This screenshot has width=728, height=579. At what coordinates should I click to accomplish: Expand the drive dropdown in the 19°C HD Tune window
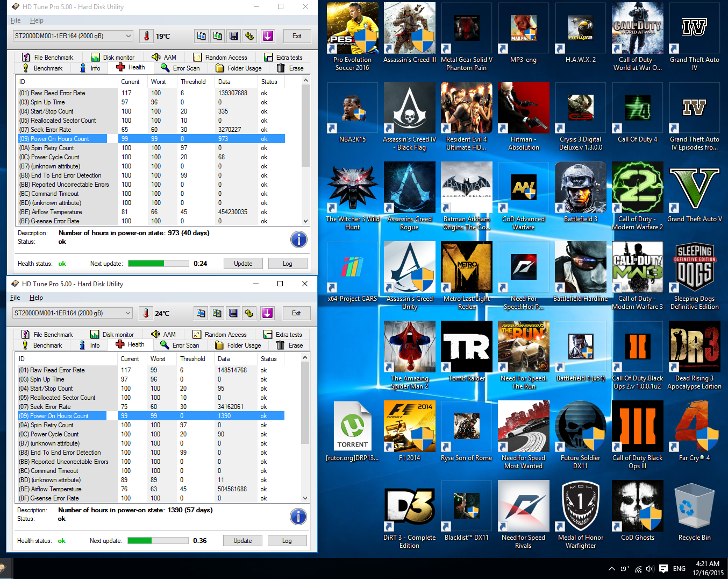[x=129, y=36]
